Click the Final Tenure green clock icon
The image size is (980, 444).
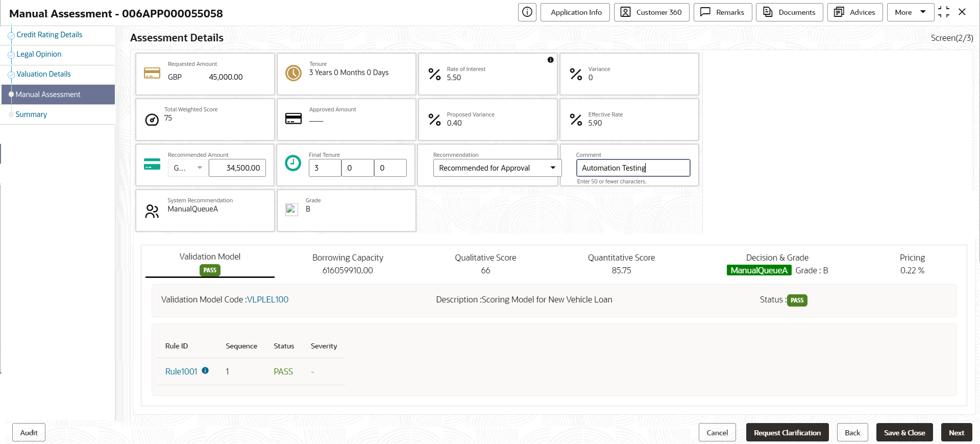[x=293, y=163]
